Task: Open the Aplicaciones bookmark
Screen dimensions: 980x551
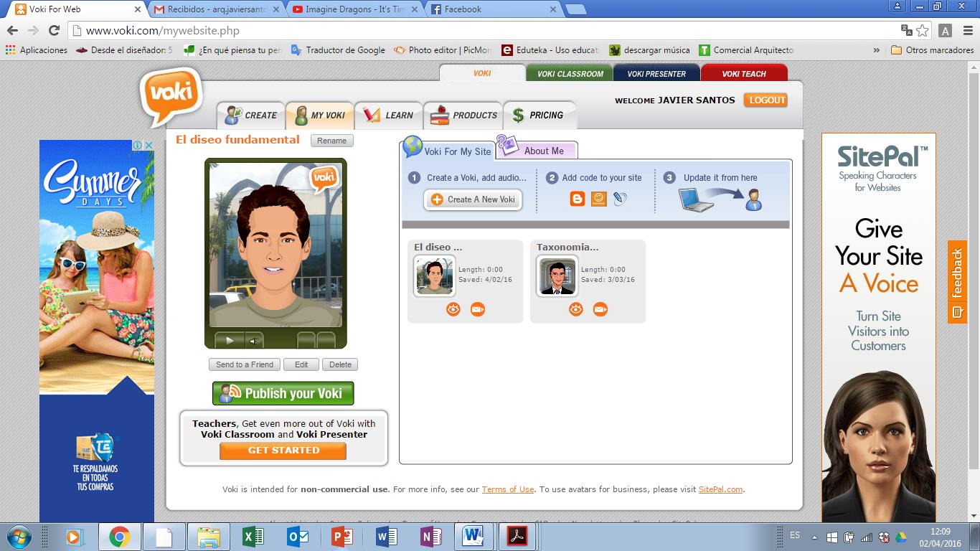Action: (37, 50)
